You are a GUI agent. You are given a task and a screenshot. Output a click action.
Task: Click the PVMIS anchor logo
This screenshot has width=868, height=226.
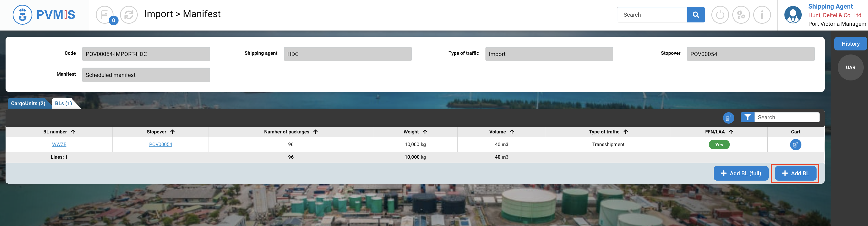(x=22, y=15)
